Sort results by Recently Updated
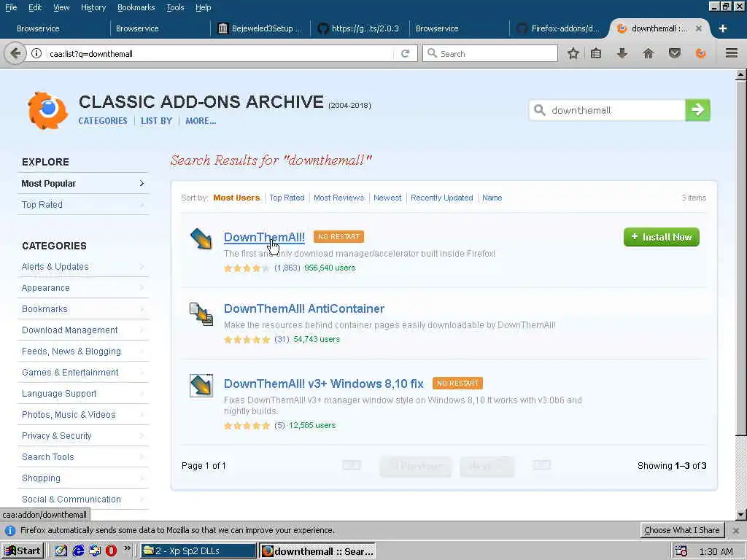747x560 pixels. tap(441, 198)
